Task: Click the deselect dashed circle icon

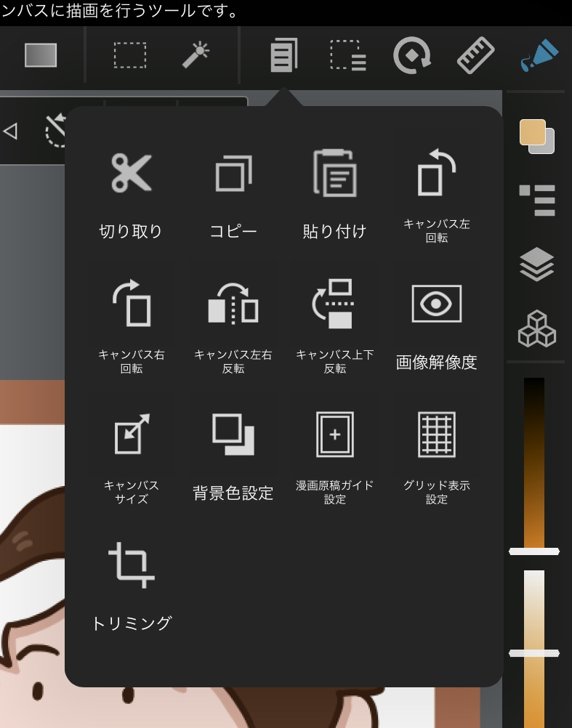Action: [56, 131]
